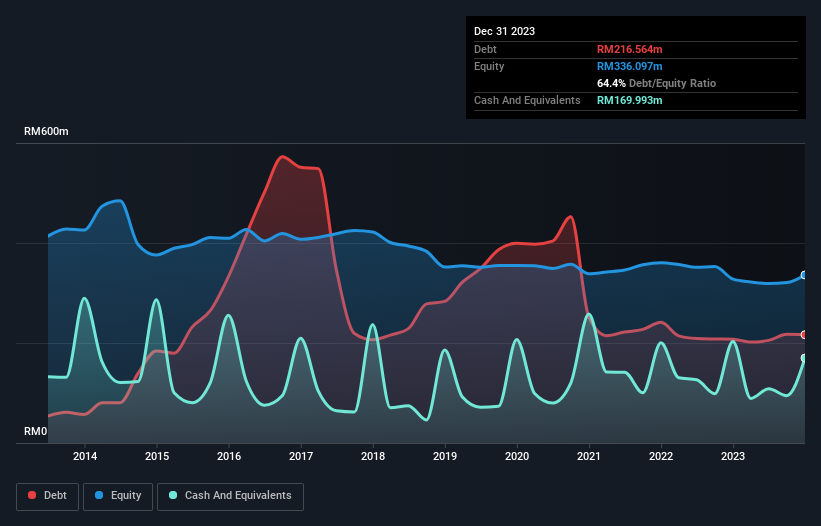The image size is (821, 526).
Task: Click the 2021 x-axis label
Action: pos(589,456)
